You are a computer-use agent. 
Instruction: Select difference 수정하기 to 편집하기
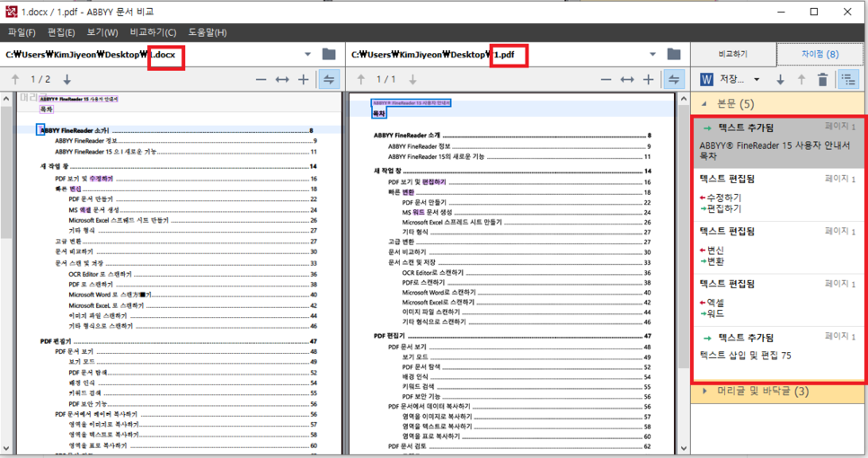(x=778, y=194)
